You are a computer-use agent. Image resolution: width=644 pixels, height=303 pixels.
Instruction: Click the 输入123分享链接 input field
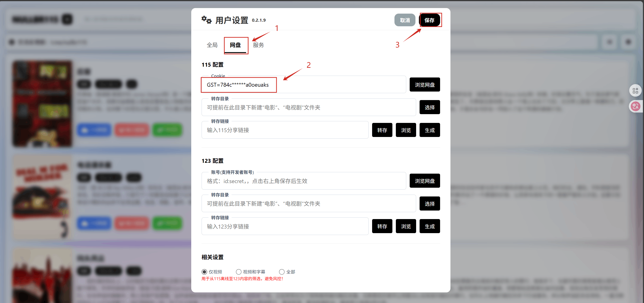(x=285, y=226)
